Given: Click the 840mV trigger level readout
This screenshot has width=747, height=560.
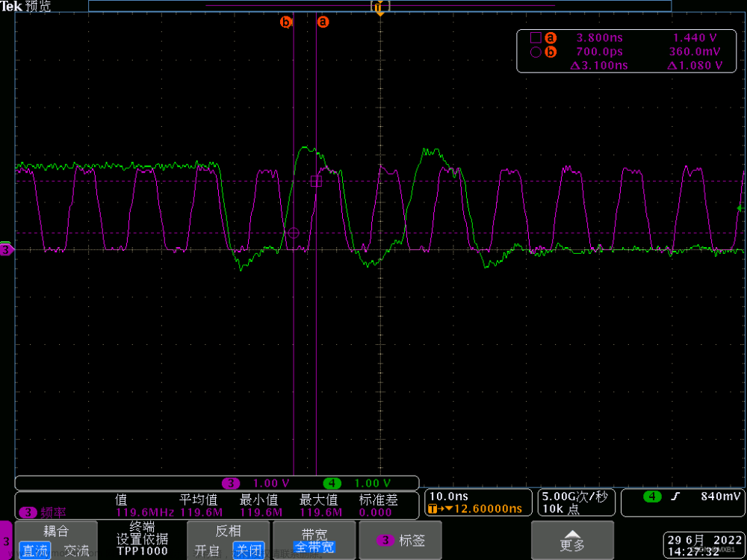Looking at the screenshot, I should pyautogui.click(x=722, y=497).
